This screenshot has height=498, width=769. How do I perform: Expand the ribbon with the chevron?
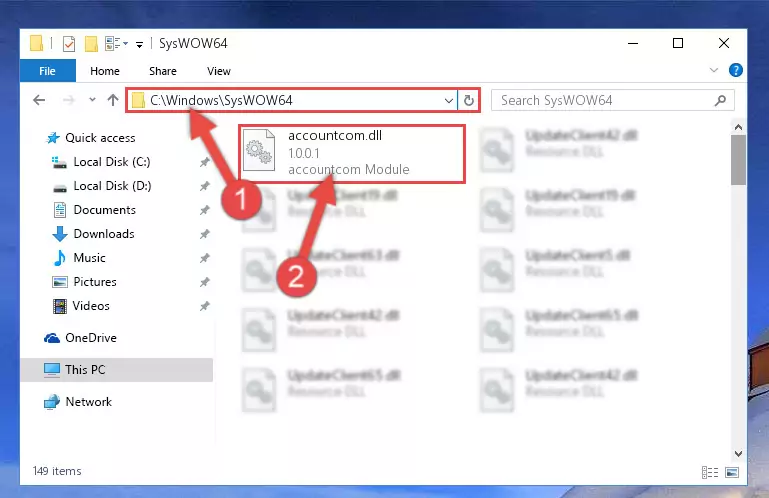click(x=714, y=70)
